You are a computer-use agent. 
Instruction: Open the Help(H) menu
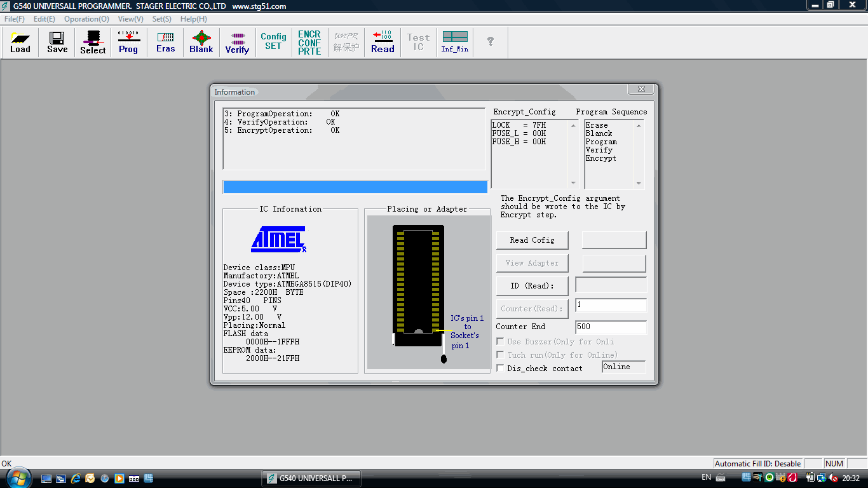pos(194,19)
